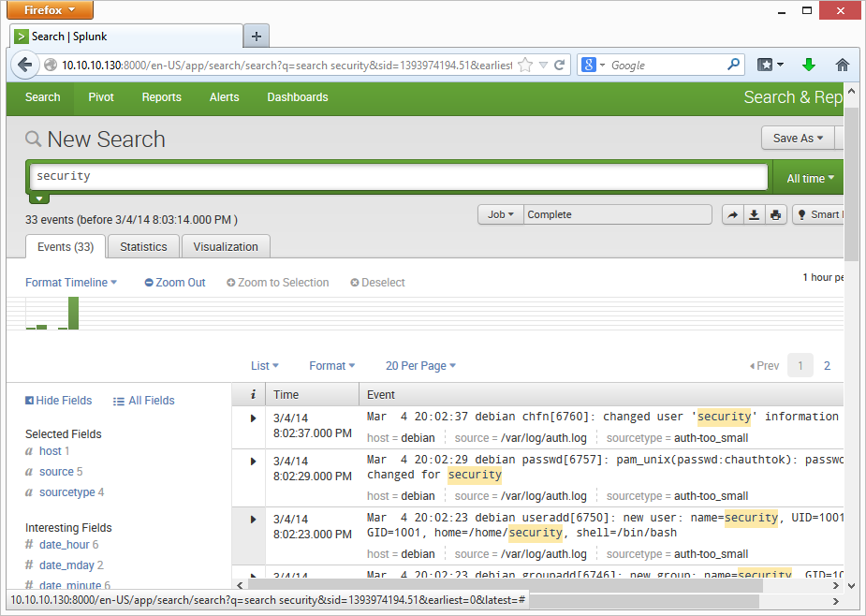Expand the 8:02:29.000 PM event row

click(253, 462)
